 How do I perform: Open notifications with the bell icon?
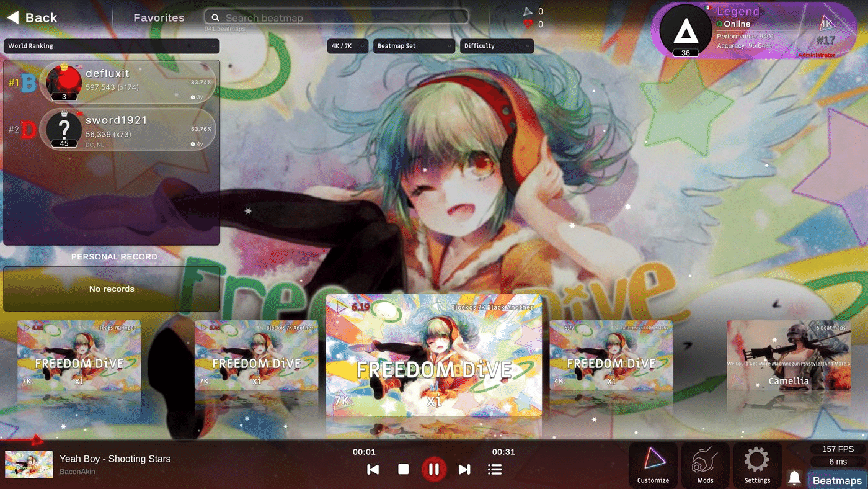click(x=794, y=477)
